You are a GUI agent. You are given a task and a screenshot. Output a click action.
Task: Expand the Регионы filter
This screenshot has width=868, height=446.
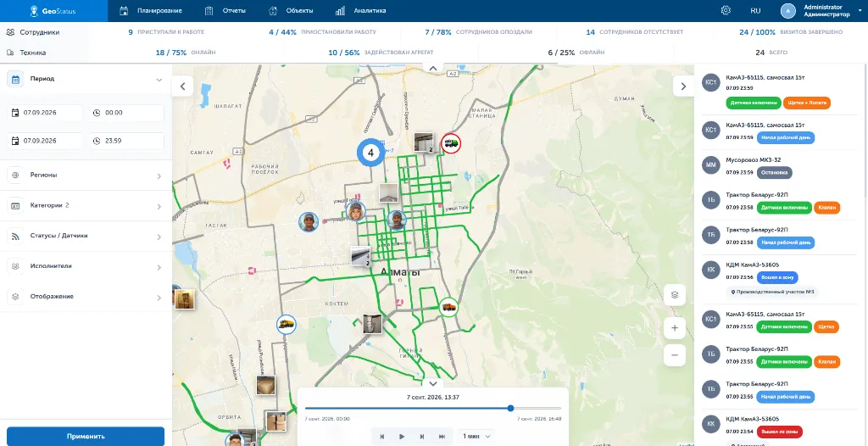(x=159, y=176)
